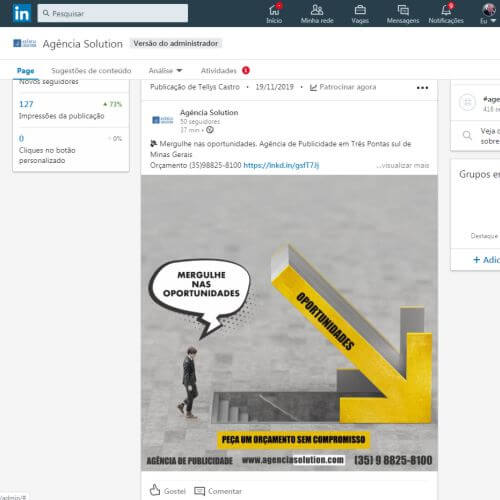The width and height of the screenshot is (500, 500).
Task: Click the Agência Solution header logo
Action: click(25, 43)
